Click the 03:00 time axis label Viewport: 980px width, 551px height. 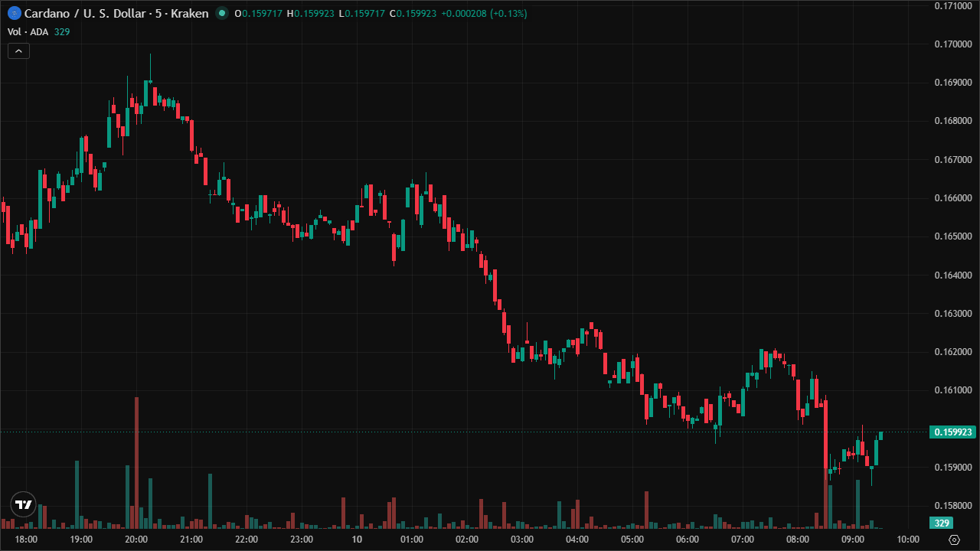pyautogui.click(x=522, y=540)
